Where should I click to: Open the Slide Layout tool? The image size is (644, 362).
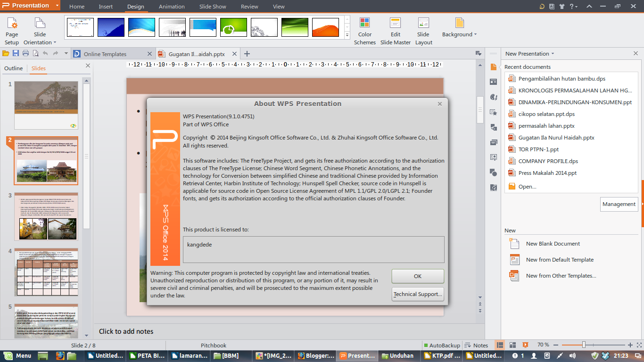click(423, 31)
